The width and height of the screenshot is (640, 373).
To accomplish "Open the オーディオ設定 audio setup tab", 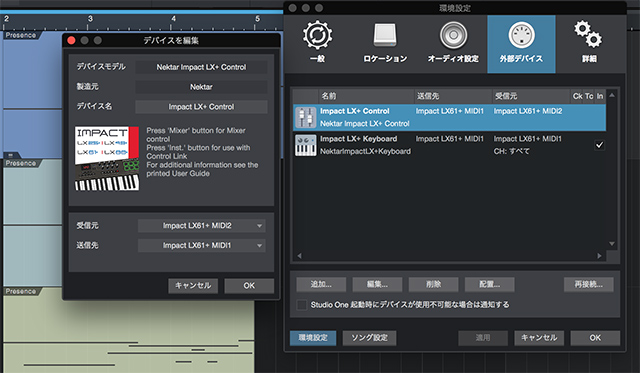I will point(453,43).
